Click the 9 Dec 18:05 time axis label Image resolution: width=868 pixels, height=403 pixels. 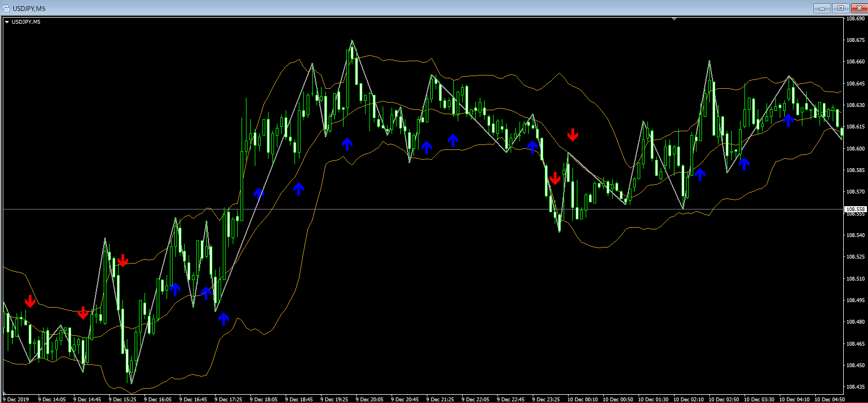coord(264,400)
